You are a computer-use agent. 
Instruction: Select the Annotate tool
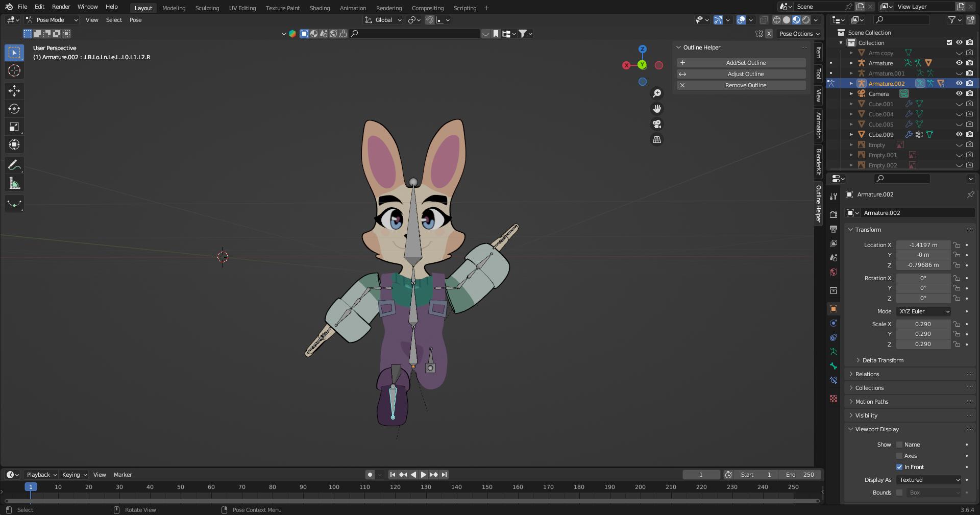[x=14, y=165]
